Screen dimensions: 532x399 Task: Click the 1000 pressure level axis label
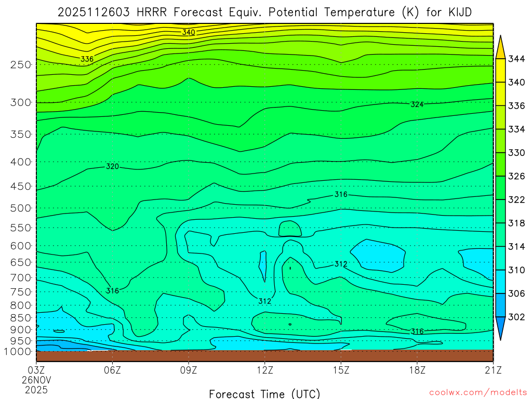coord(18,352)
